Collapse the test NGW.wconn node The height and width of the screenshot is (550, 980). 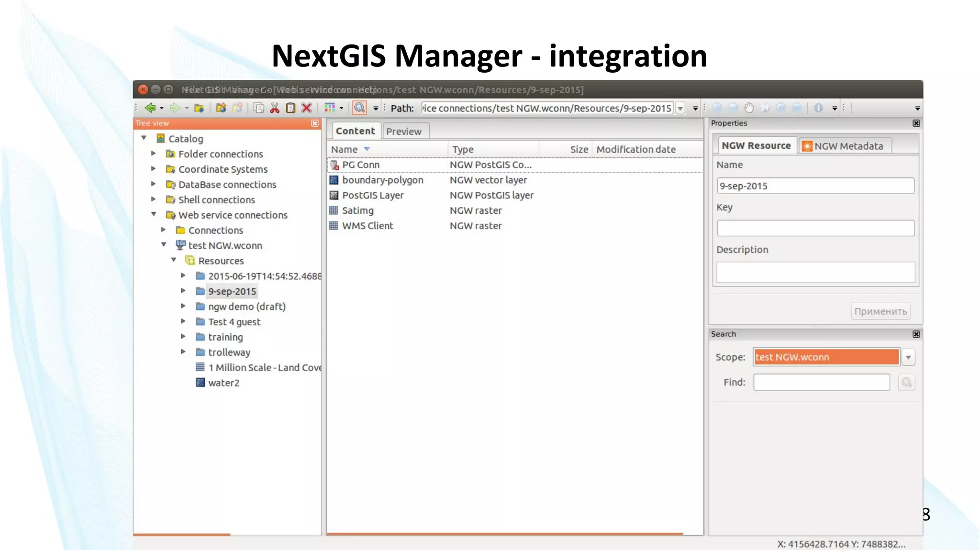pos(164,245)
